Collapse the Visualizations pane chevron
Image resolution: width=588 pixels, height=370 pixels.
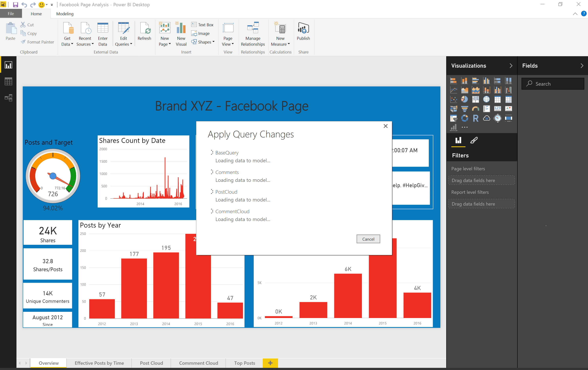[511, 66]
